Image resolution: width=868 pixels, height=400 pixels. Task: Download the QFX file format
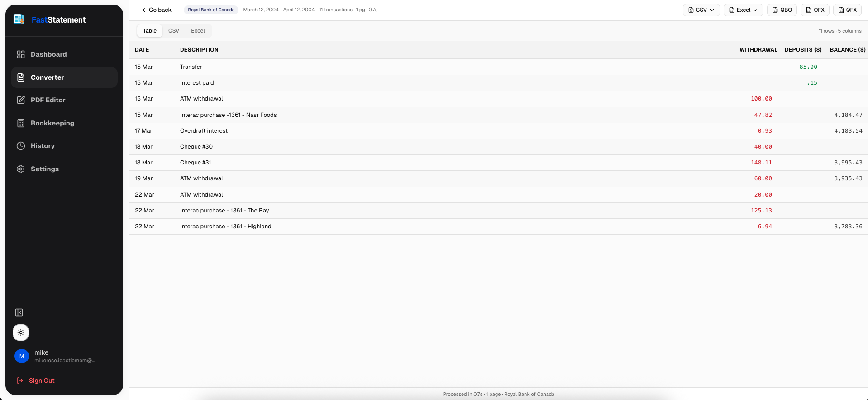(x=847, y=10)
